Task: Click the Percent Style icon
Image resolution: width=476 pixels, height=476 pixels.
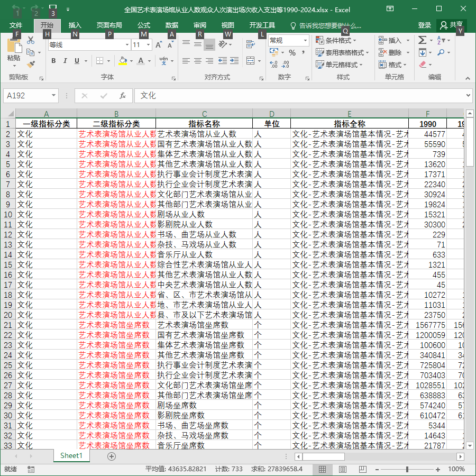Action: point(292,52)
